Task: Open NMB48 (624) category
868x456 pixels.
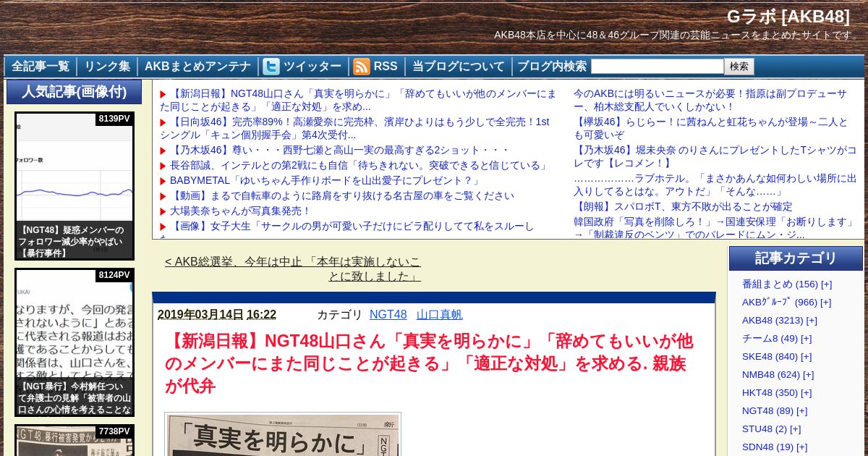Action: (771, 375)
